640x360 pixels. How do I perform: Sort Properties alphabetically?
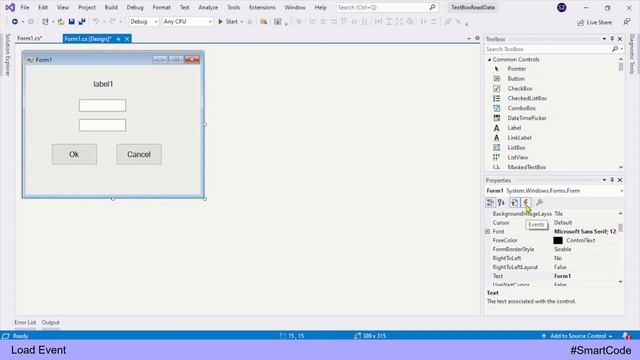click(501, 202)
